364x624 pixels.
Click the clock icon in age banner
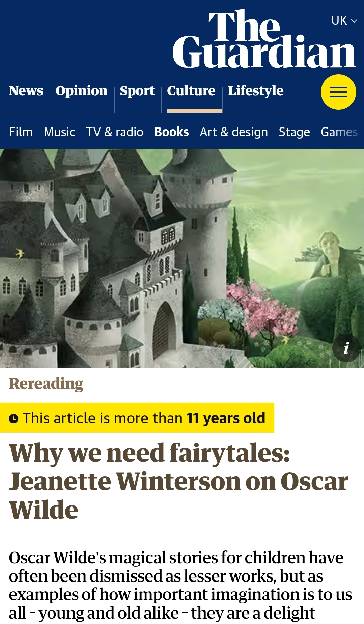point(13,419)
